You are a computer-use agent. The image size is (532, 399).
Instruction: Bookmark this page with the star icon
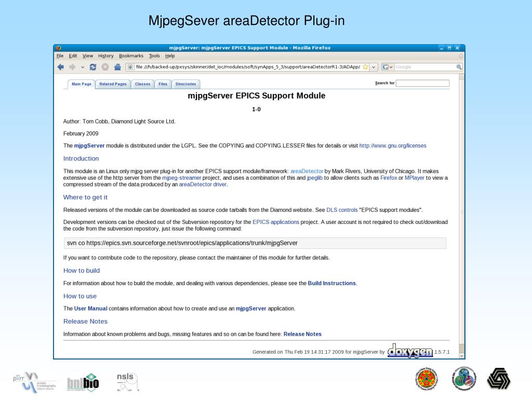(x=365, y=67)
